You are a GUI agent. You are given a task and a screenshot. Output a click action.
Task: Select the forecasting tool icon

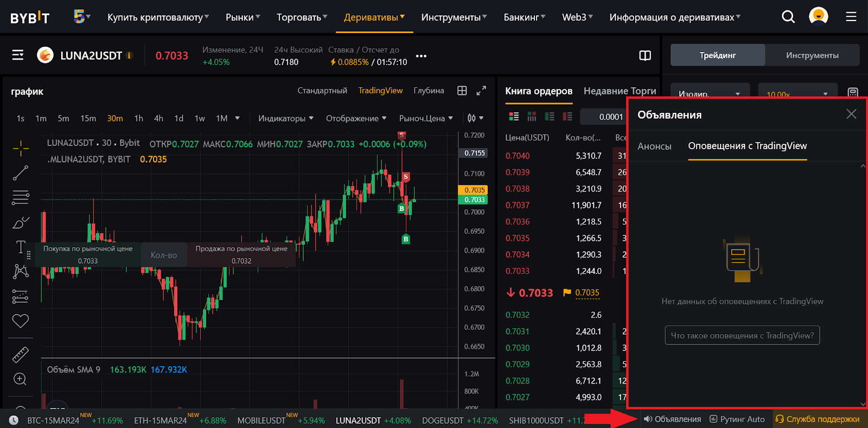pos(20,296)
